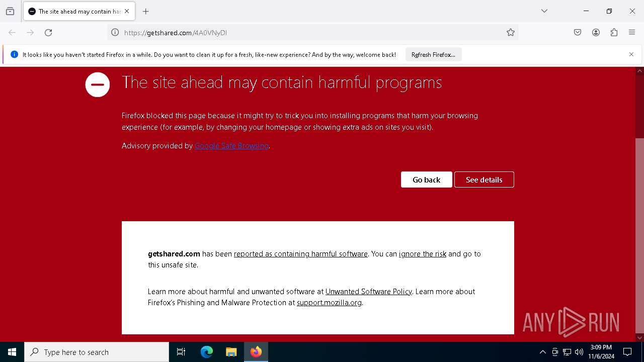The image size is (644, 362).
Task: Expand the hidden system tray icons
Action: click(542, 352)
